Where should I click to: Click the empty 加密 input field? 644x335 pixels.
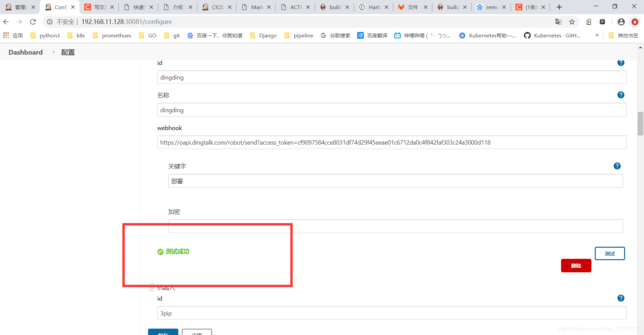click(396, 226)
